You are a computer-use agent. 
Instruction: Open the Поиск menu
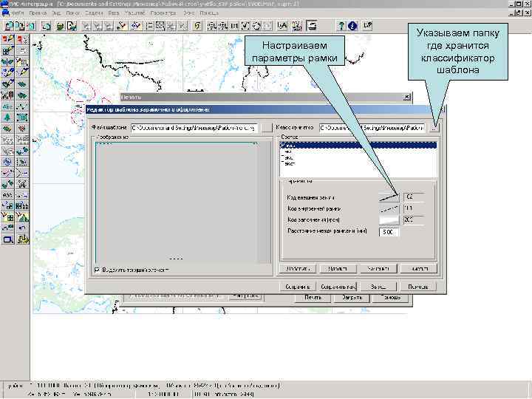point(73,13)
